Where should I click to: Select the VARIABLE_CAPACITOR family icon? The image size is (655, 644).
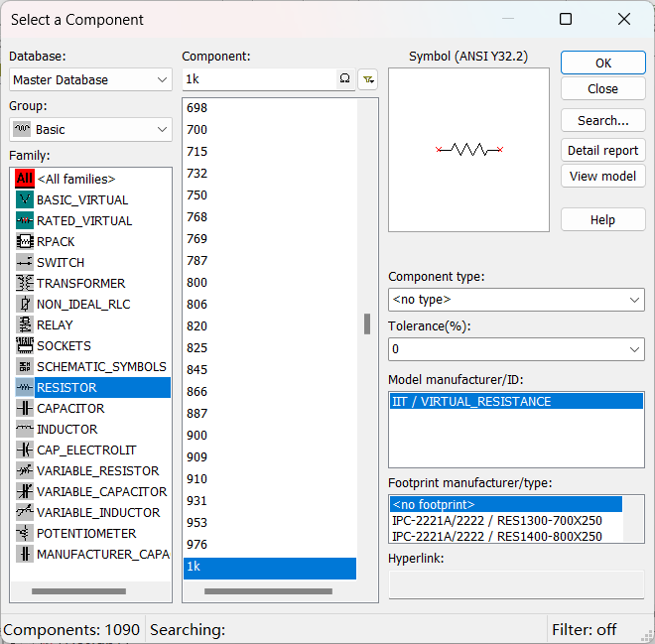click(25, 491)
